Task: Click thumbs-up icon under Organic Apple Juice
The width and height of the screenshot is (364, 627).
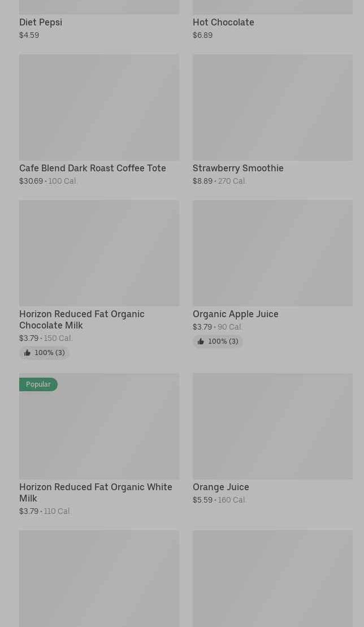Action: pyautogui.click(x=201, y=341)
